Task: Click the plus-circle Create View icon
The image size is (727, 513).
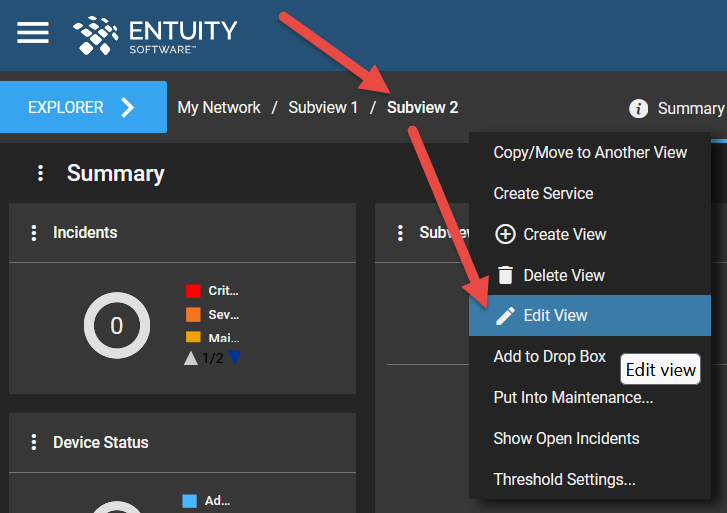Action: 505,234
